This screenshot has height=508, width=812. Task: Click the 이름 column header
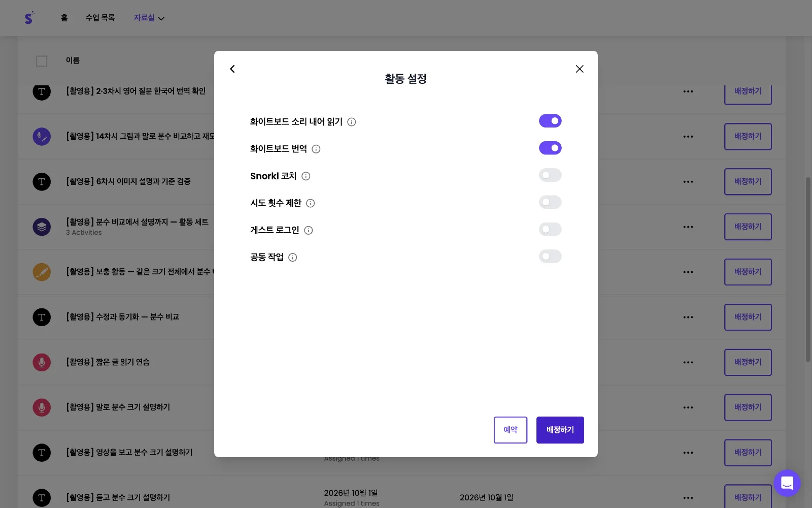(73, 60)
